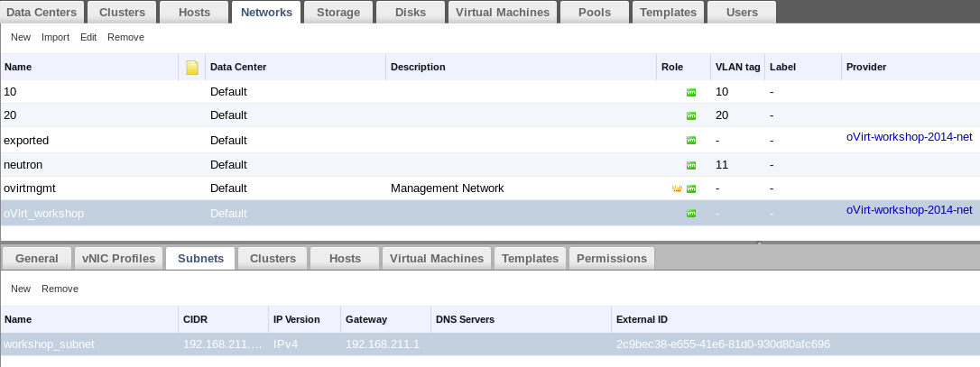This screenshot has width=980, height=367.
Task: Click VLAN tag 11 in neutron row
Action: (x=722, y=165)
